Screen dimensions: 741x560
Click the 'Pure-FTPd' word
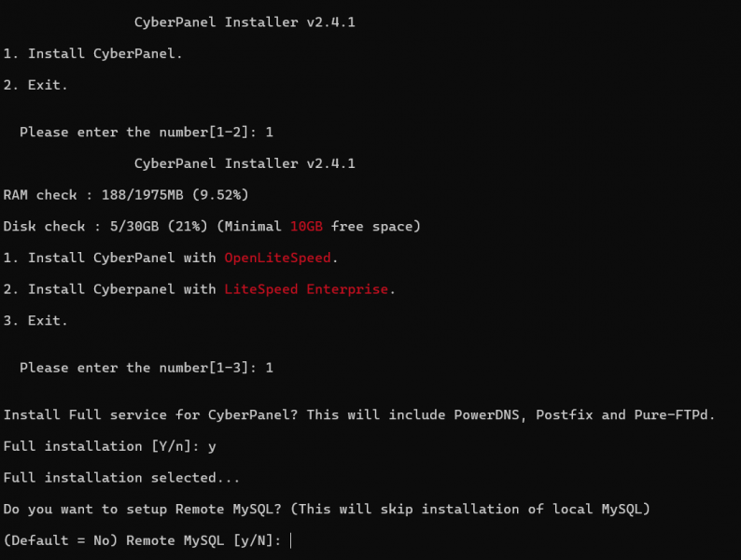click(675, 415)
